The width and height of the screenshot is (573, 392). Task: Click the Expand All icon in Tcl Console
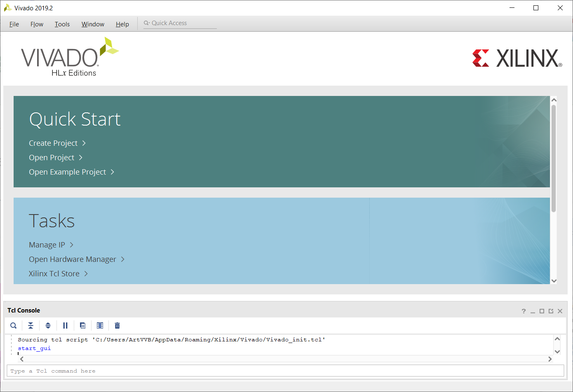pos(48,326)
